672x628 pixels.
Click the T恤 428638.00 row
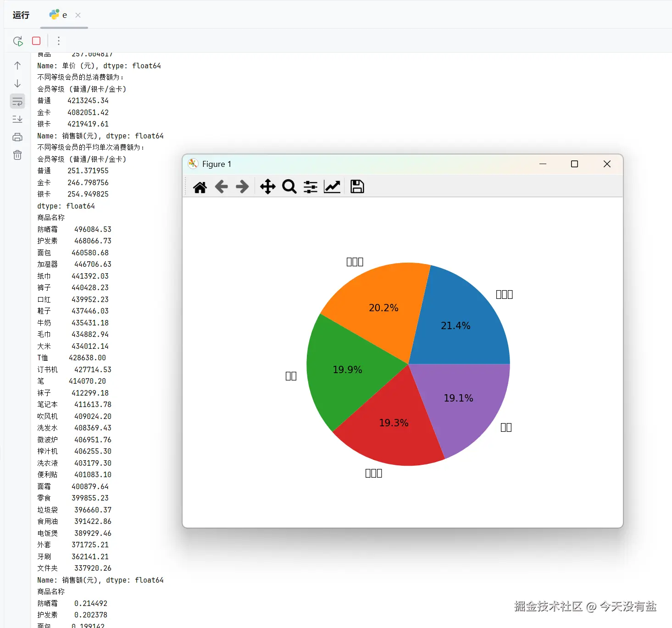(72, 358)
